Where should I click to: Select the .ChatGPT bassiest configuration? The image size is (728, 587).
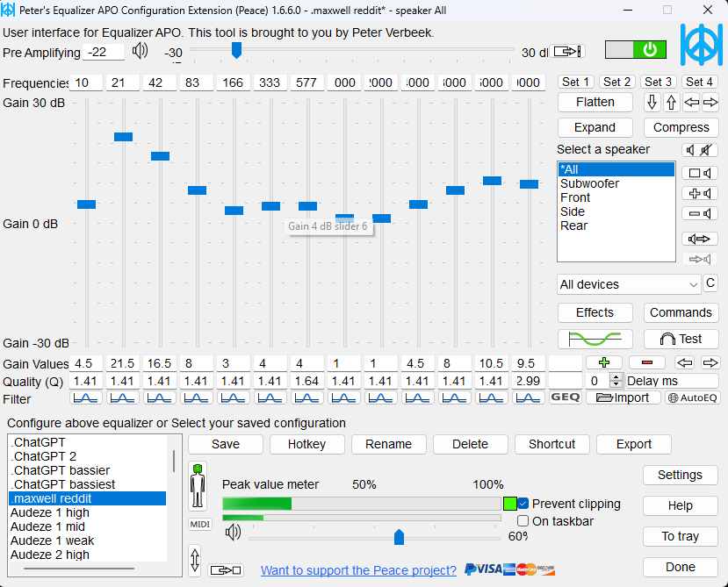[88, 484]
